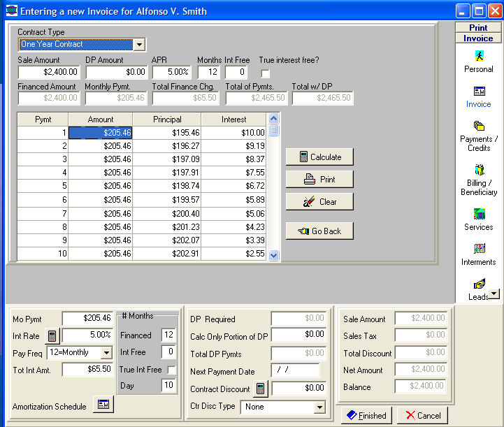Click Print Invoice at sidebar top

[478, 33]
